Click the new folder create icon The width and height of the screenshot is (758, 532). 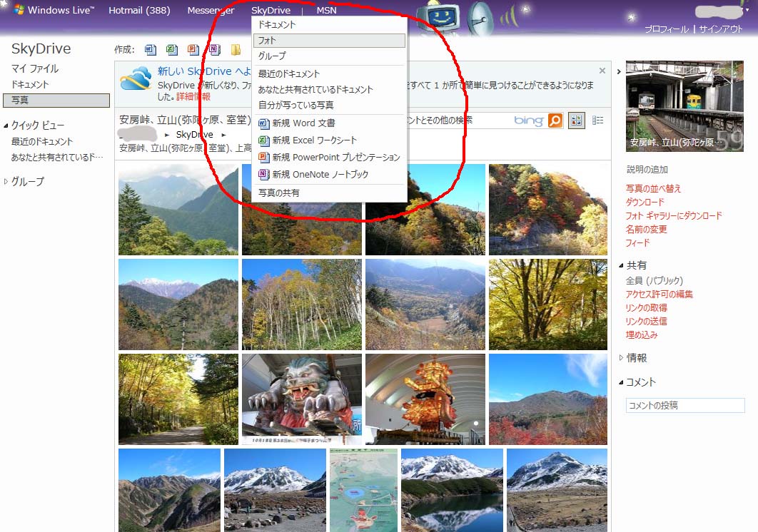(236, 49)
